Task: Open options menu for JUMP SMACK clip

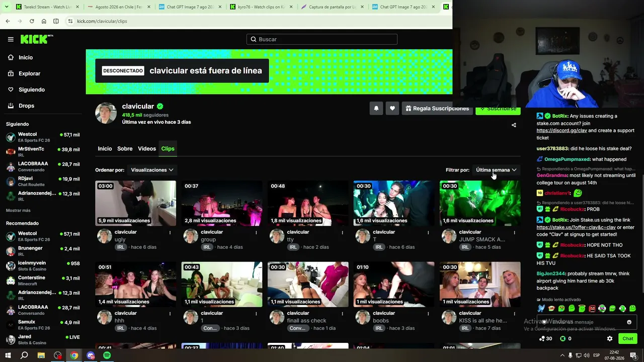Action: [514, 233]
